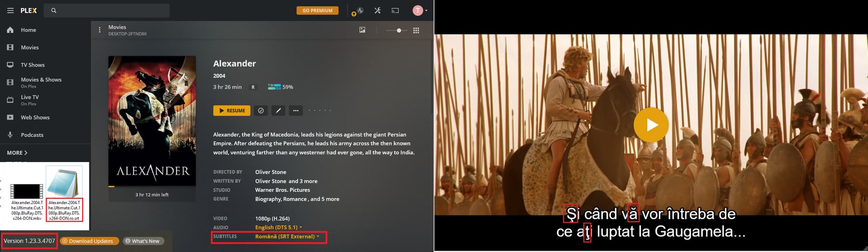Open the hamburger navigation menu
Image resolution: width=868 pixels, height=252 pixels.
10,10
